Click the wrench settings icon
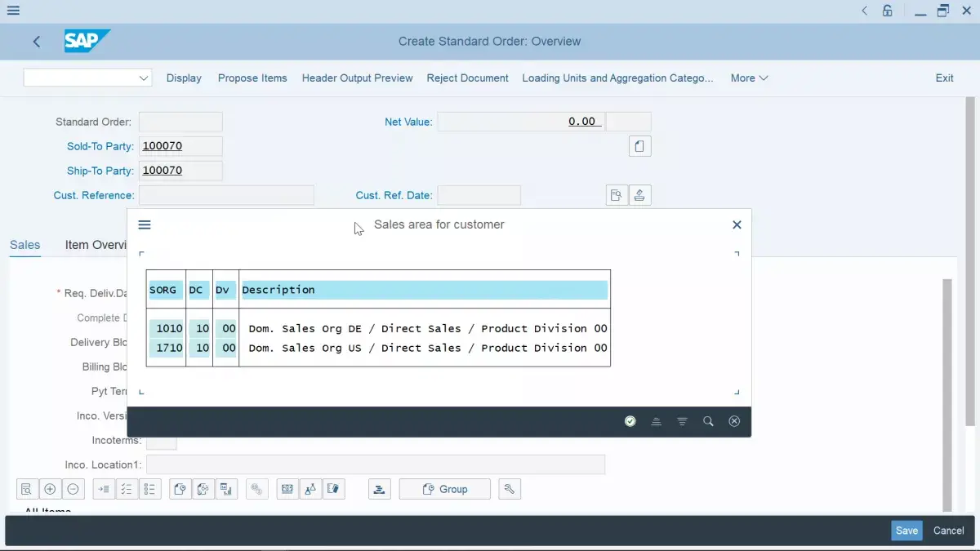 point(510,489)
